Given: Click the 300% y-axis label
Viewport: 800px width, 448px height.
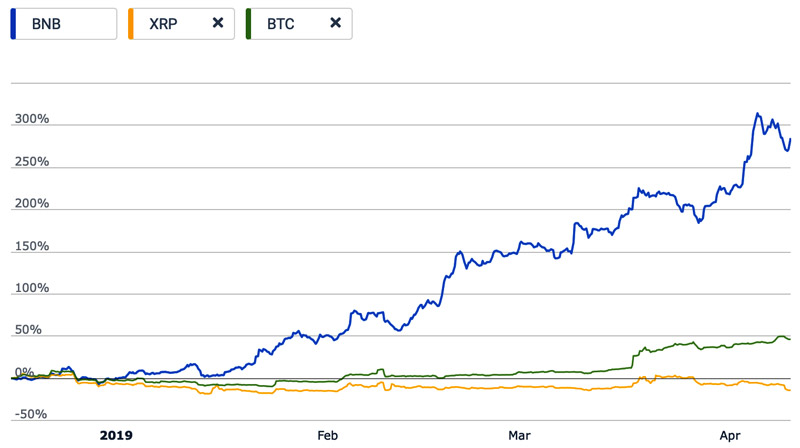Looking at the screenshot, I should tap(32, 119).
